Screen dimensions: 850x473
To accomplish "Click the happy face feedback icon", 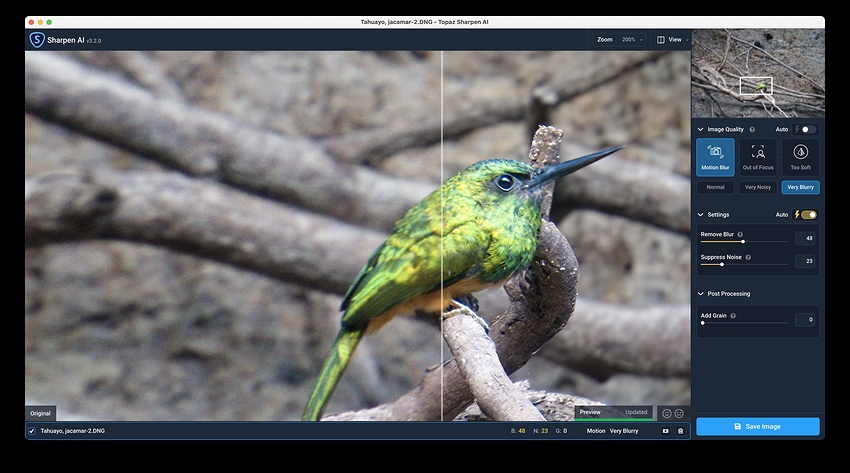I will pos(667,413).
